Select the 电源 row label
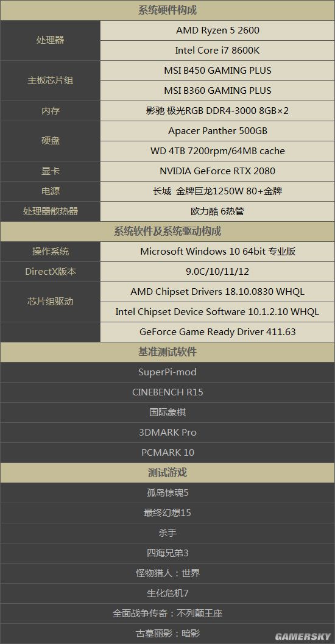This screenshot has height=644, width=335. click(x=50, y=191)
